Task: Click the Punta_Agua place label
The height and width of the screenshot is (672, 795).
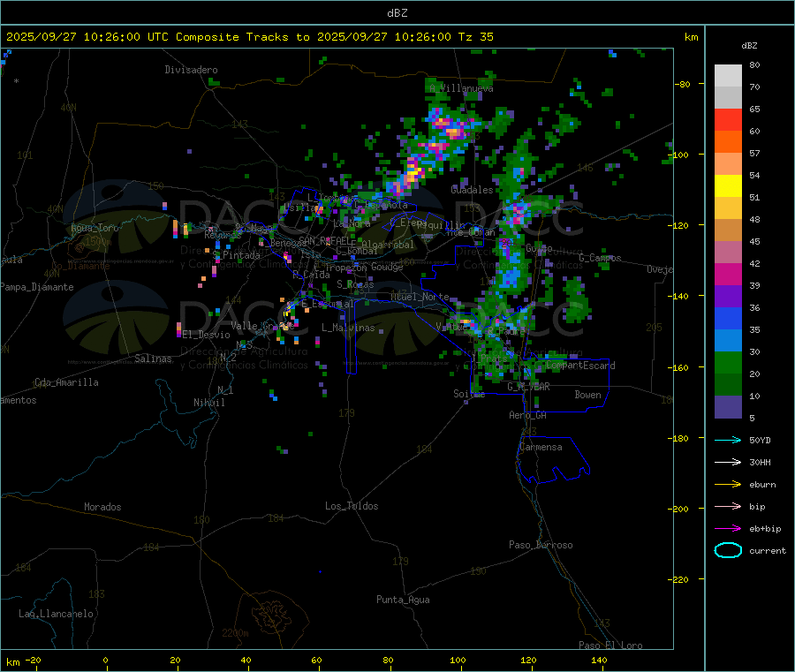Action: tap(403, 600)
